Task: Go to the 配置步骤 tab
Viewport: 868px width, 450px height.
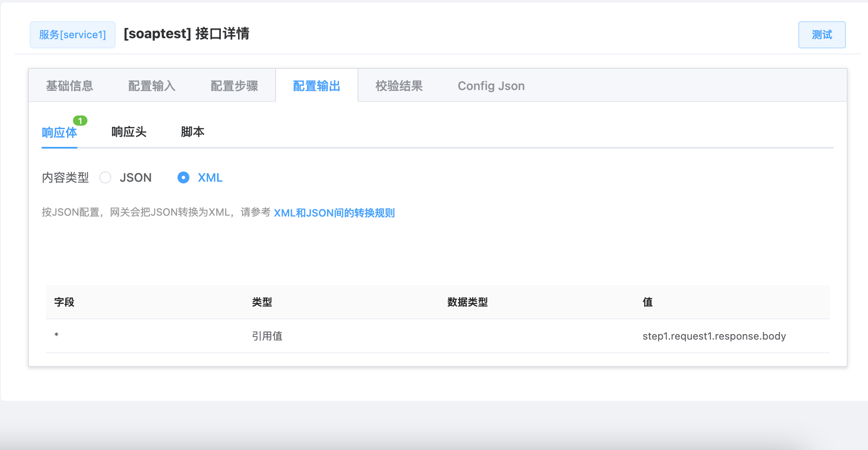Action: coord(234,86)
